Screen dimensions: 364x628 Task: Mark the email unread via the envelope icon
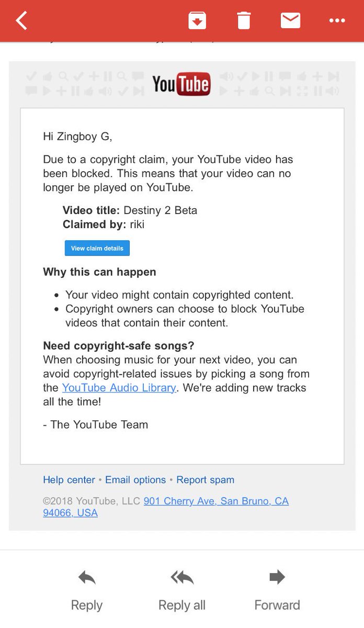[x=290, y=20]
